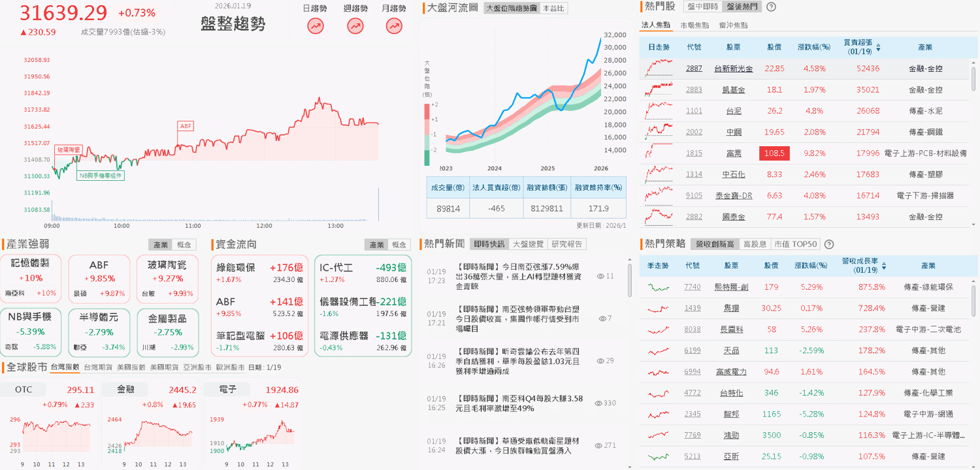Open 半導體元 industry card
The width and height of the screenshot is (980, 470).
[x=99, y=332]
